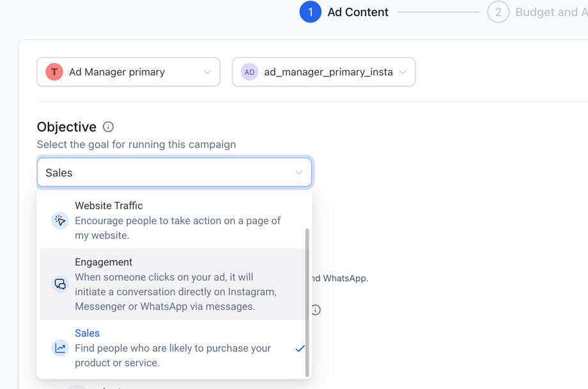Click the info icon beside Objective
This screenshot has width=588, height=389.
pos(109,126)
